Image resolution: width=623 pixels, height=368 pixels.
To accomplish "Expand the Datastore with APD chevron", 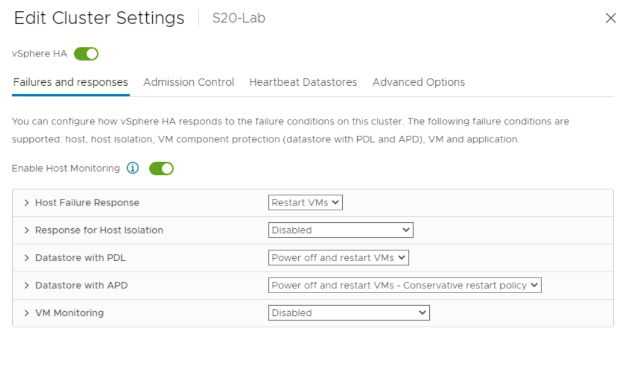I will [26, 285].
